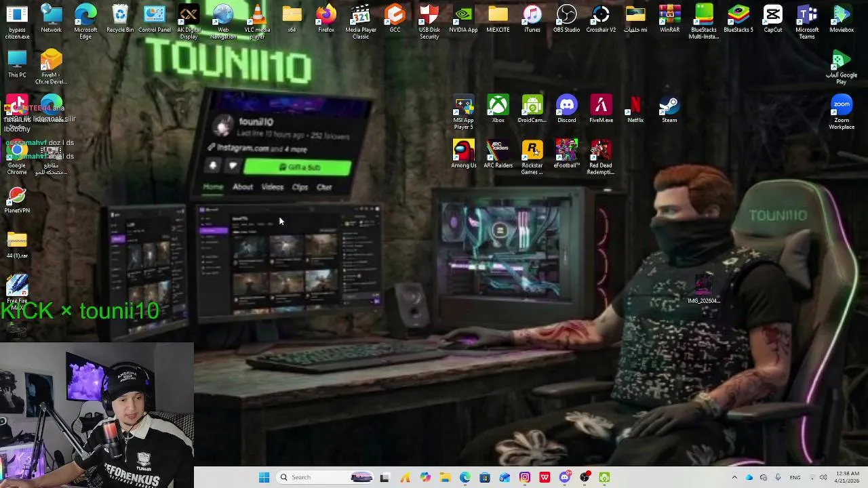Select the Among Us desktop icon
The height and width of the screenshot is (488, 868).
[463, 154]
